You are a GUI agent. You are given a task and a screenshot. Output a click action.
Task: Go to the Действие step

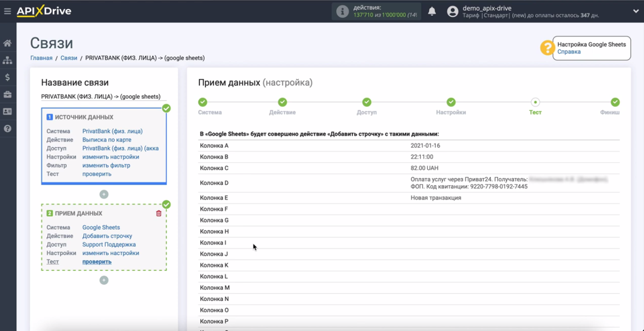pos(282,102)
